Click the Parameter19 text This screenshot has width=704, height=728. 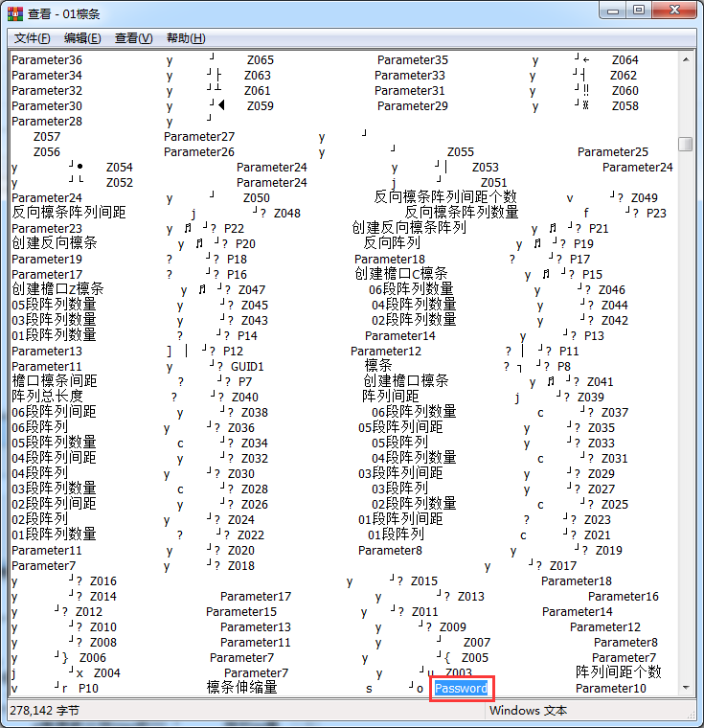(x=47, y=259)
